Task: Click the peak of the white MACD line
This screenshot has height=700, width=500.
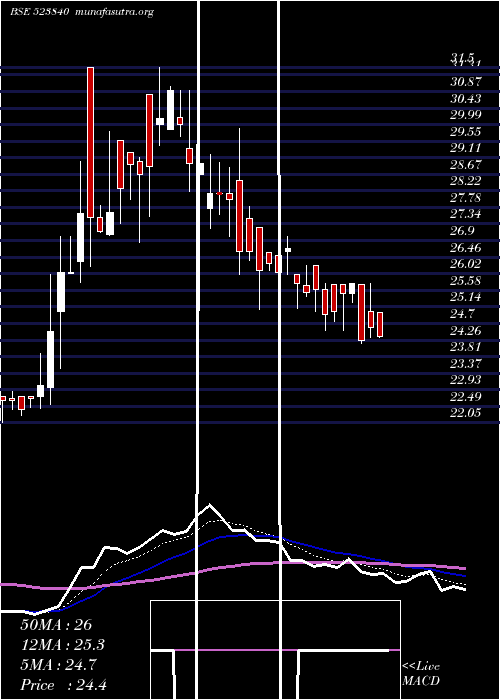Action: click(x=210, y=505)
